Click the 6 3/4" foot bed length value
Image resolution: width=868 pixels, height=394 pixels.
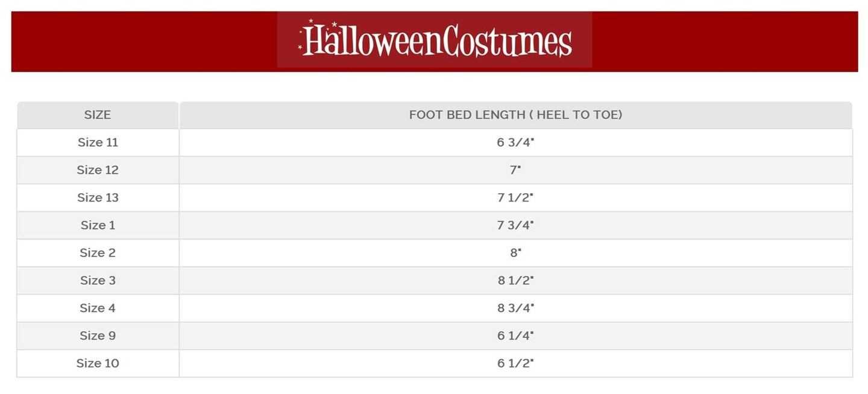click(x=515, y=142)
